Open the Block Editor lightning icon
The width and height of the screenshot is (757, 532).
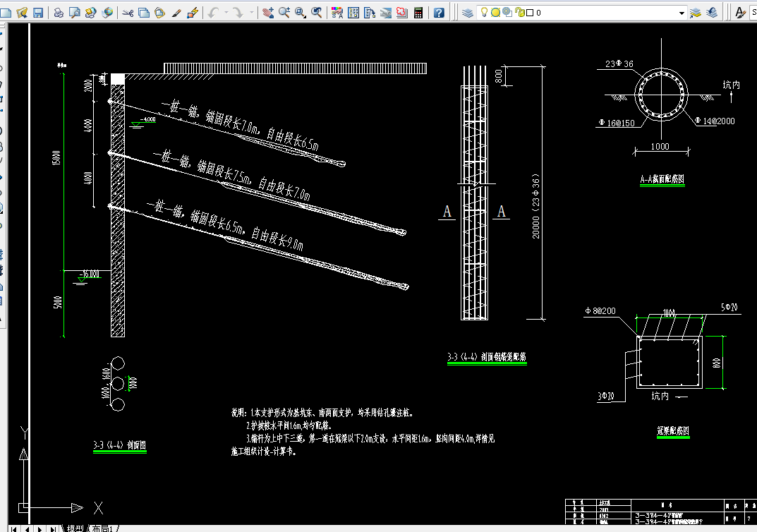click(193, 13)
